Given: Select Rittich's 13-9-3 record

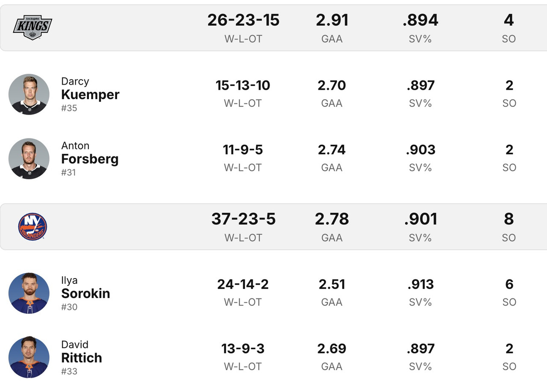Looking at the screenshot, I should (243, 348).
